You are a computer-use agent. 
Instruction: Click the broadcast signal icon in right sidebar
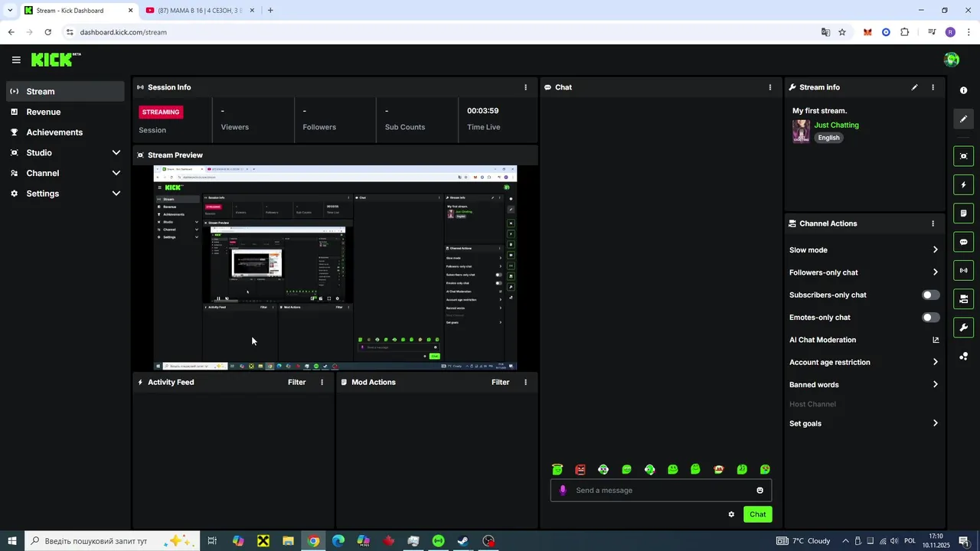point(963,270)
